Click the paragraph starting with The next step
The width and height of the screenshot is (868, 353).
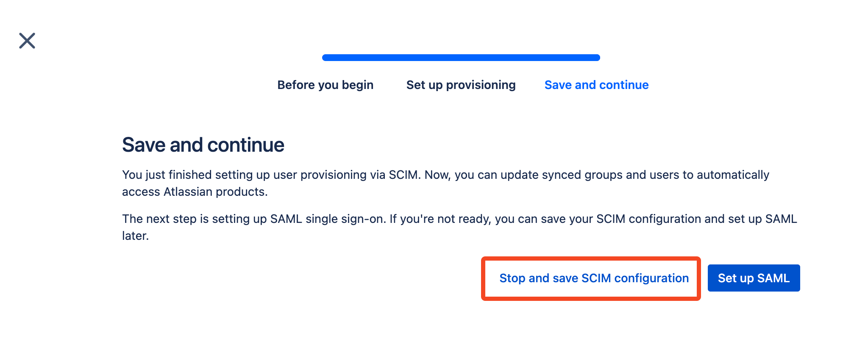click(459, 227)
